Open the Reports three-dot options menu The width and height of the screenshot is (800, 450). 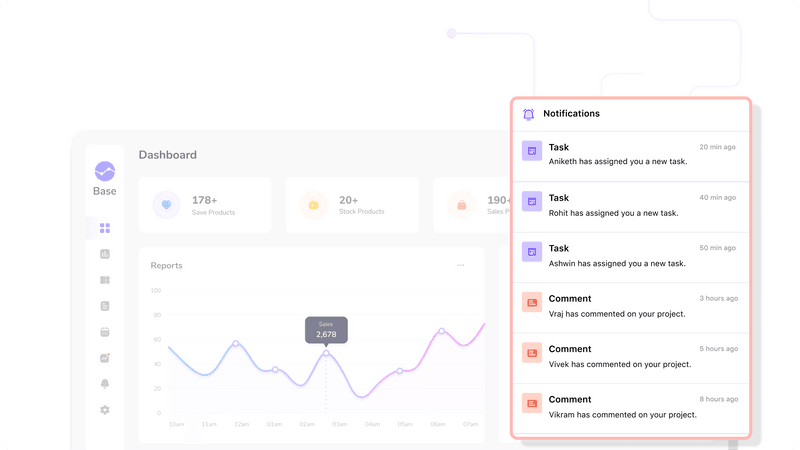460,266
